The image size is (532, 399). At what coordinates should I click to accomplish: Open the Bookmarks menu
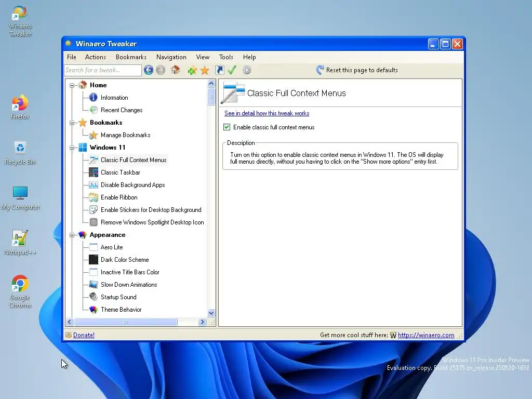131,57
